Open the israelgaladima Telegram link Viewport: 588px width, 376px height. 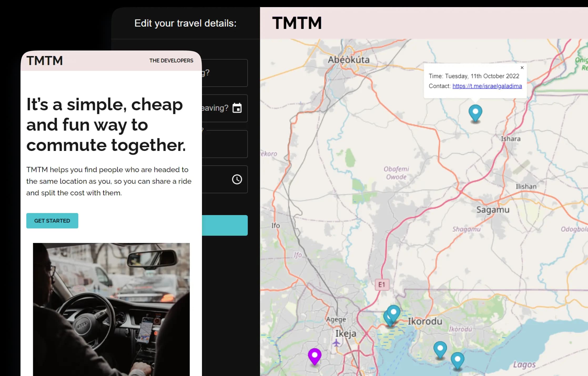click(487, 86)
